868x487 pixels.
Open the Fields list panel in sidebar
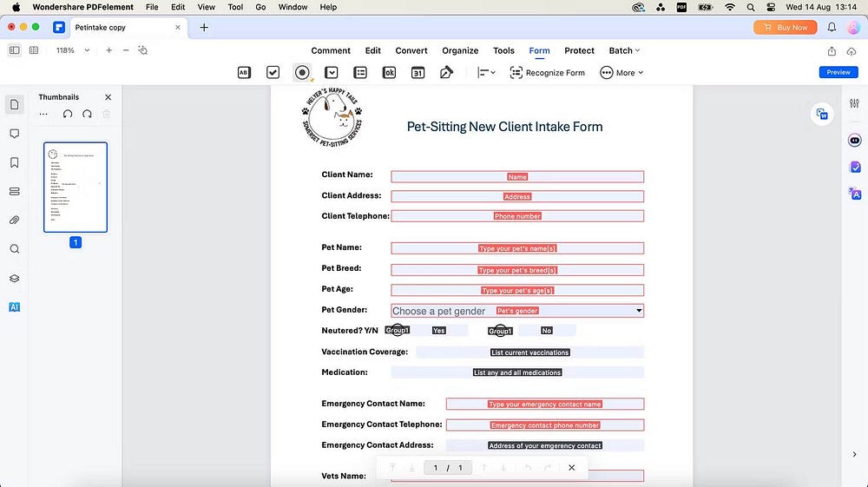pyautogui.click(x=15, y=192)
